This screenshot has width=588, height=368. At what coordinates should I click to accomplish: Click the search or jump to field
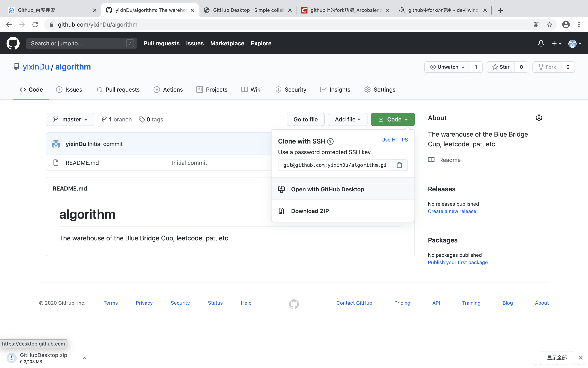pyautogui.click(x=81, y=43)
